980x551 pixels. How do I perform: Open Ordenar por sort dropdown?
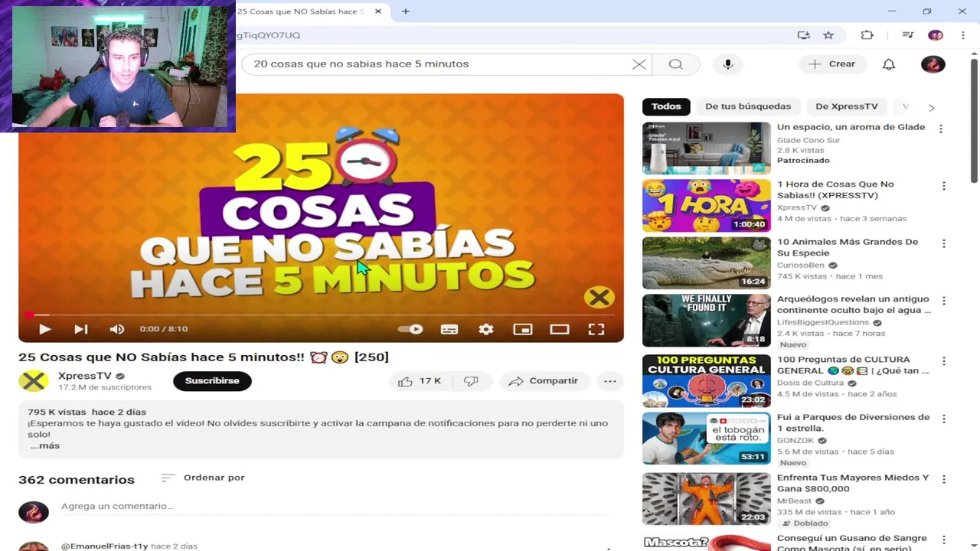[203, 478]
